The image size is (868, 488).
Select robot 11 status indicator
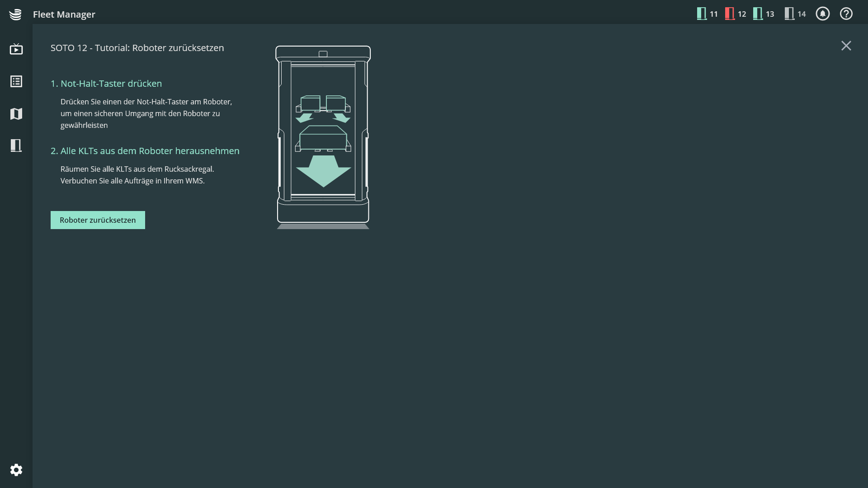click(708, 14)
